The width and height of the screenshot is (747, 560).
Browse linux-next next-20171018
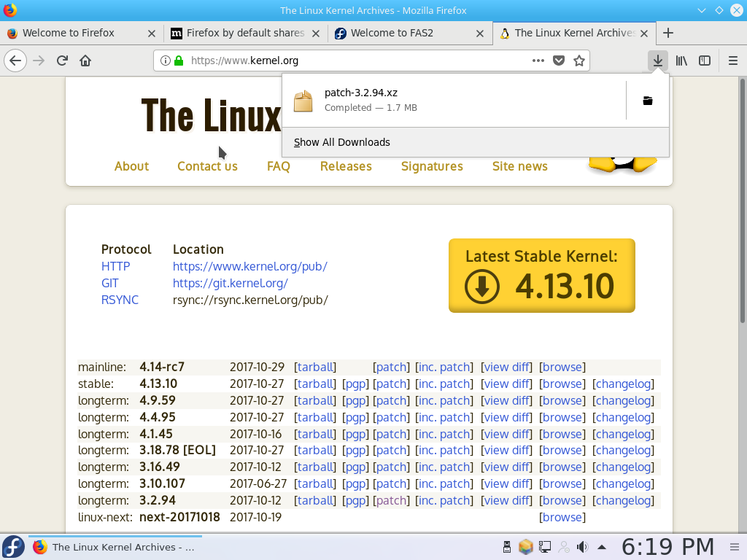tap(562, 517)
